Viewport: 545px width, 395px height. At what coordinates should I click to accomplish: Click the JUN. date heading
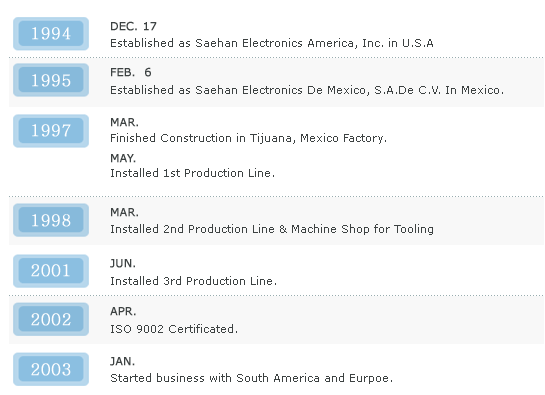123,264
